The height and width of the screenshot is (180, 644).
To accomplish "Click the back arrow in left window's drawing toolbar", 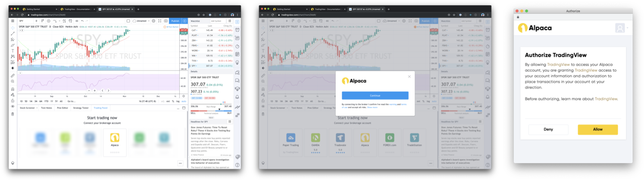I will click(x=13, y=68).
